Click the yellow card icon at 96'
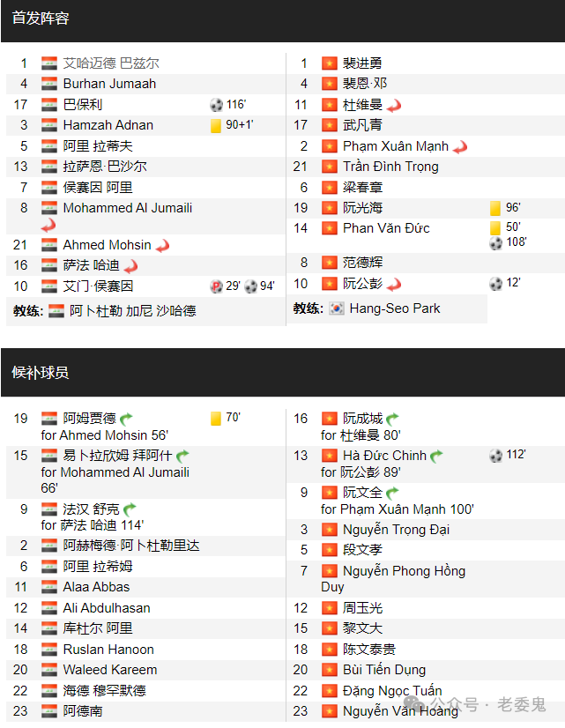The width and height of the screenshot is (565, 728). (495, 209)
